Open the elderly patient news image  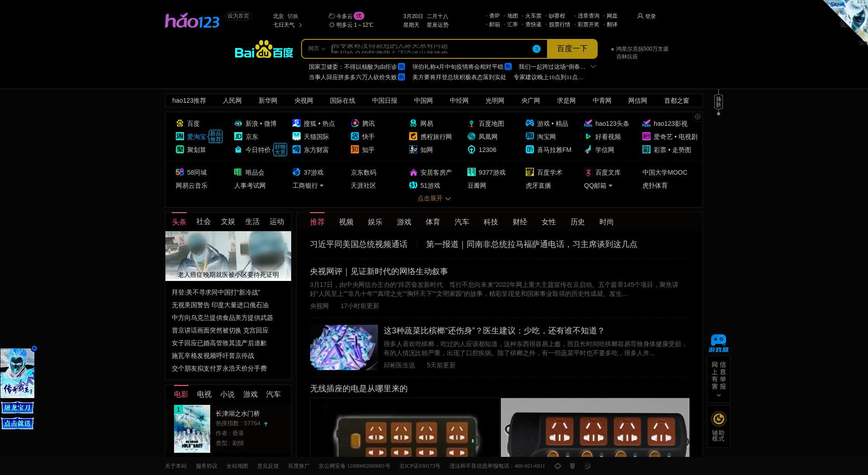[228, 256]
